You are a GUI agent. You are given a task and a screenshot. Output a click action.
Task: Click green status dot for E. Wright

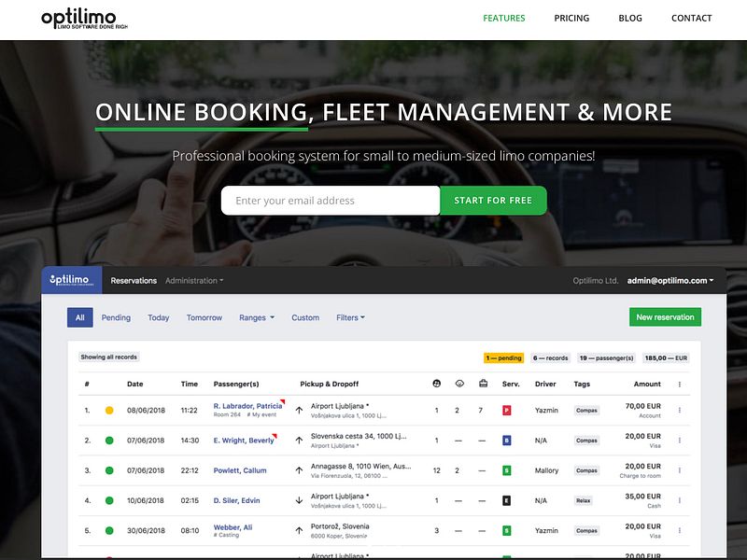pos(109,441)
